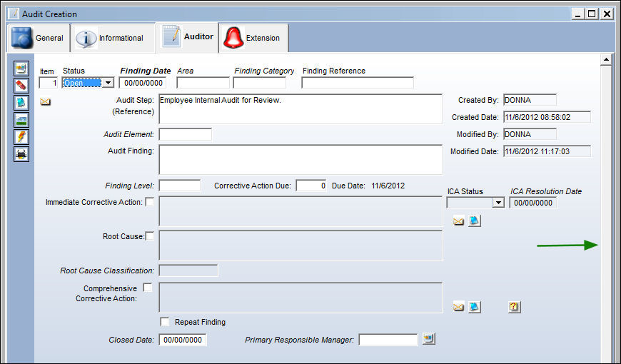Screen dimensions: 621x364
Task: Click the Corrective Action Due field
Action: pos(311,186)
